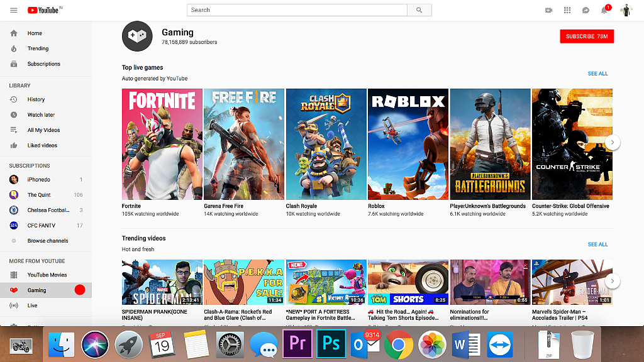Open Microsoft Word from the dock
644x362 pixels.
tap(466, 345)
